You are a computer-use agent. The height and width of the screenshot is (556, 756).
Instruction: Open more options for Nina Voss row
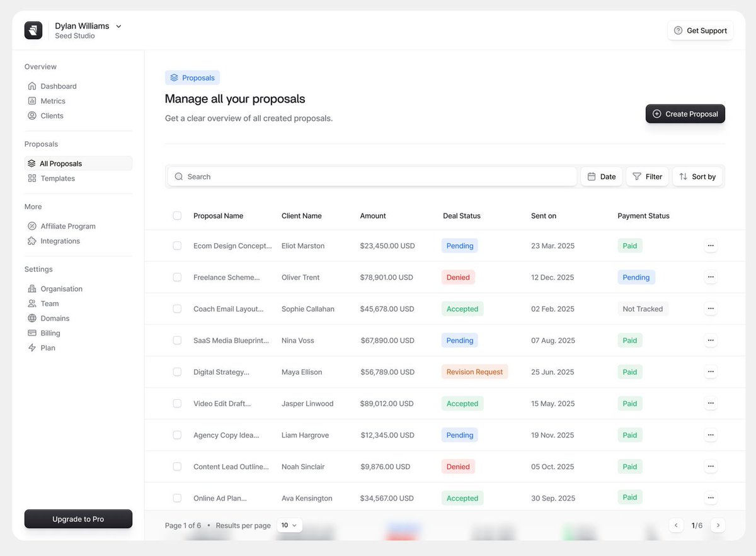(711, 340)
